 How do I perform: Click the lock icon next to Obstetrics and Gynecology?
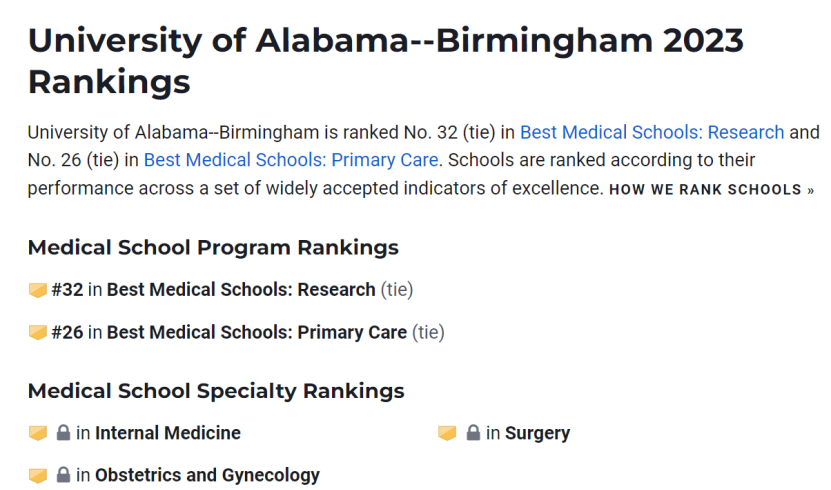click(63, 475)
